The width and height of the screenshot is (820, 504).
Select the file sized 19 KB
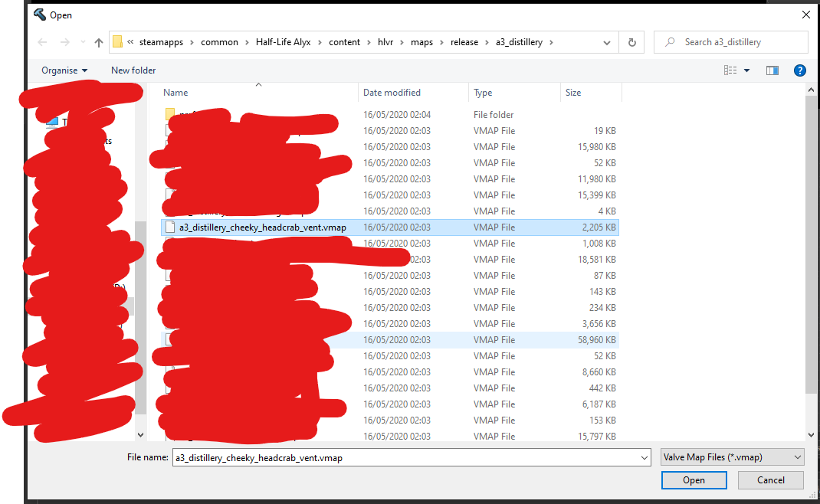coord(390,131)
